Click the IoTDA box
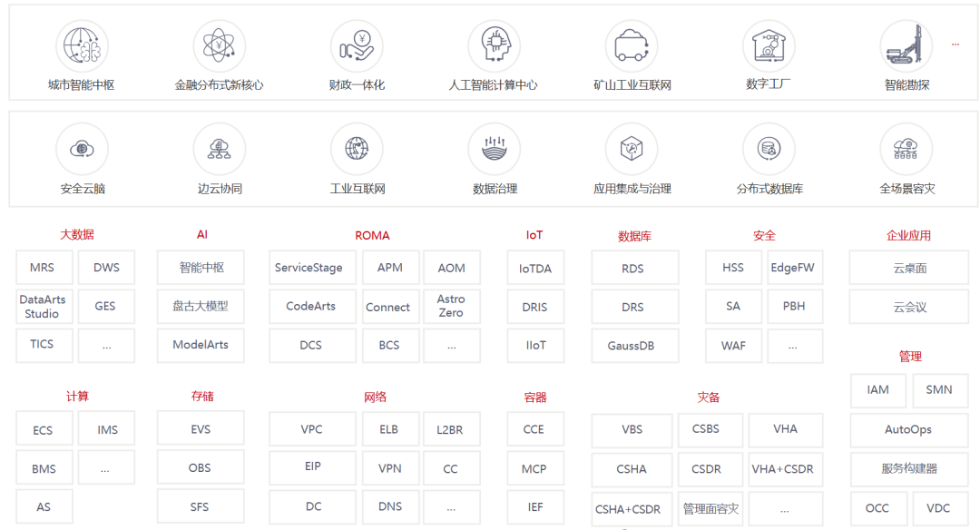Image resolution: width=980 pixels, height=530 pixels. [x=535, y=268]
